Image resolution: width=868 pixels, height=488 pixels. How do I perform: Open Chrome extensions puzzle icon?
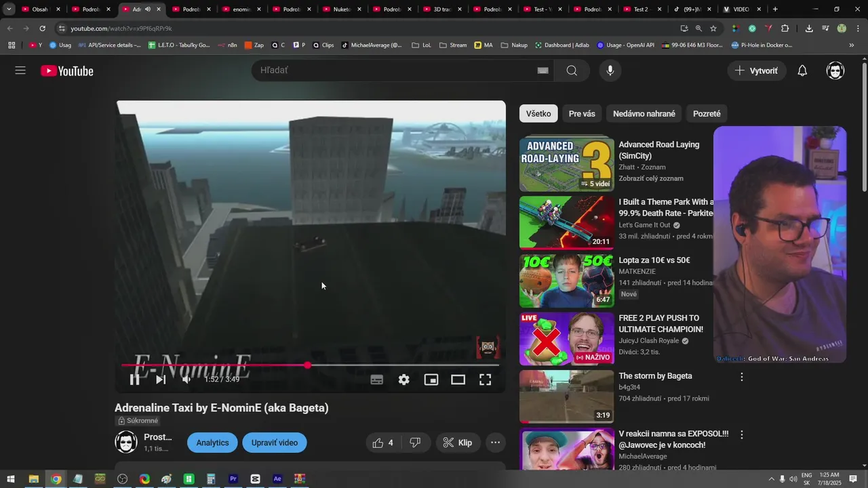click(785, 28)
